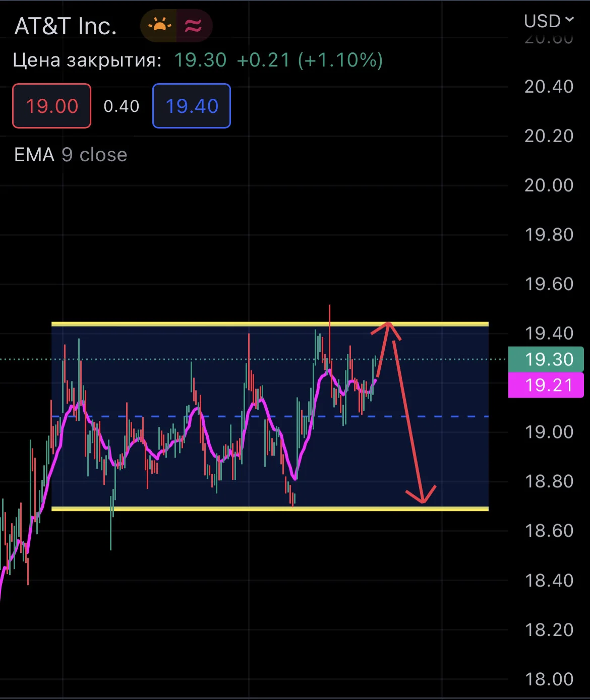Viewport: 590px width, 700px height.
Task: Tap the red 19.00 sell price button
Action: click(52, 106)
